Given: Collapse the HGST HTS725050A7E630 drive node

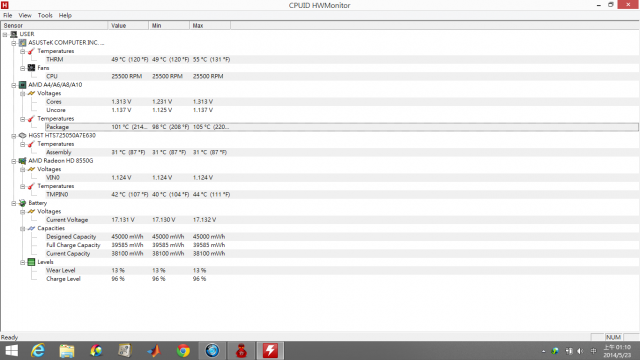Looking at the screenshot, I should point(14,136).
